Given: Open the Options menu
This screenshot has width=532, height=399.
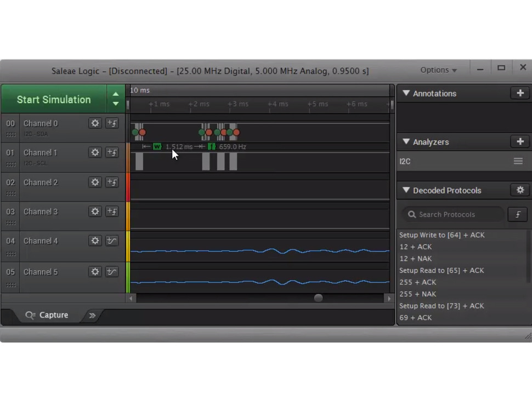Looking at the screenshot, I should click(437, 70).
